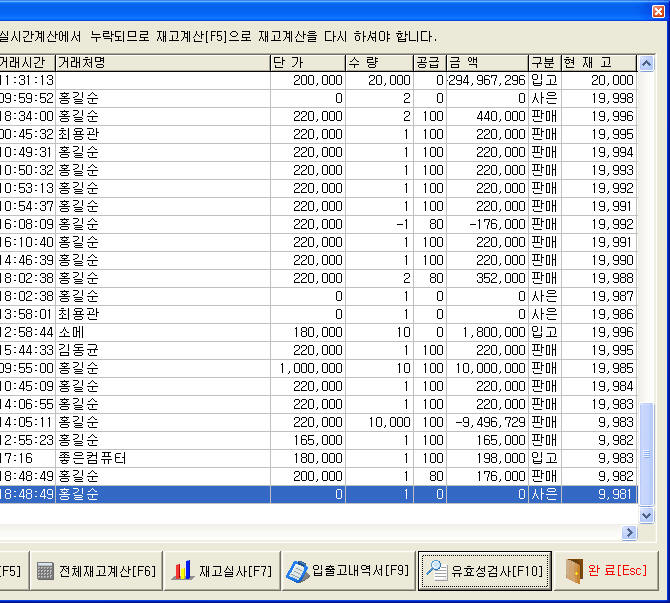
Task: Click amount -294,967,296 in first row
Action: [486, 80]
